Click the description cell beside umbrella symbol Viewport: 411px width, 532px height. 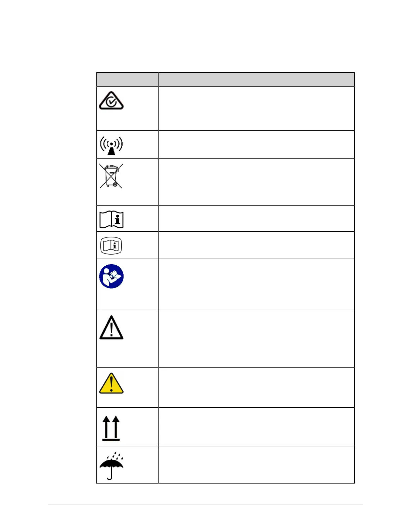tap(257, 465)
